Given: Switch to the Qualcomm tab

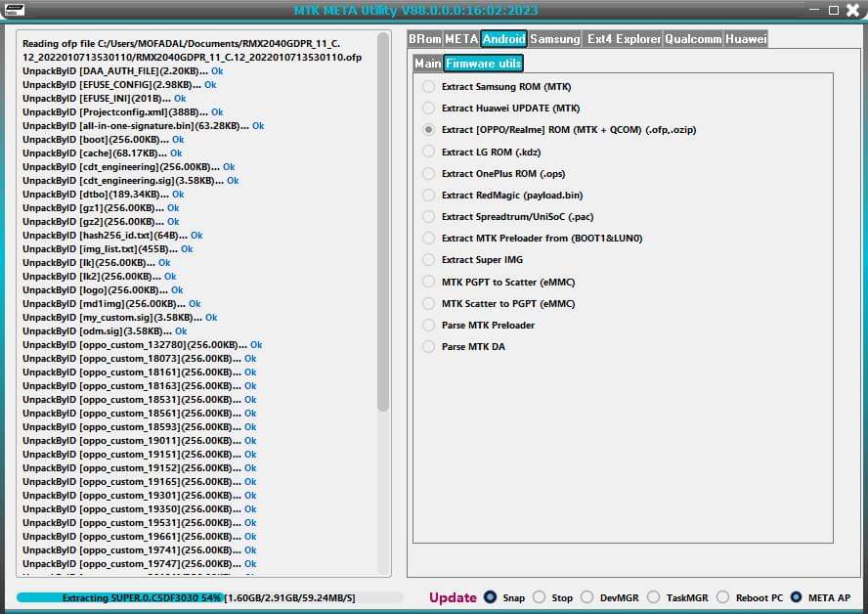Looking at the screenshot, I should click(x=693, y=39).
